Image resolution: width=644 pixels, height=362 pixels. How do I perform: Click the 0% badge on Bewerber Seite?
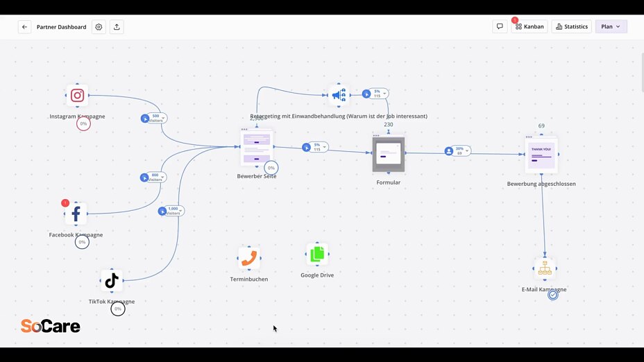click(x=271, y=167)
